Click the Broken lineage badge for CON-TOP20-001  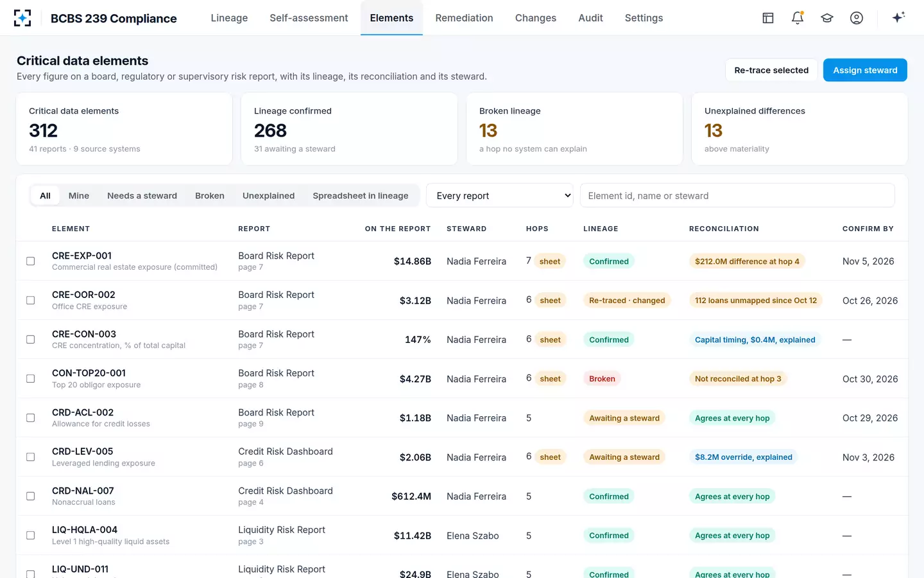point(602,378)
